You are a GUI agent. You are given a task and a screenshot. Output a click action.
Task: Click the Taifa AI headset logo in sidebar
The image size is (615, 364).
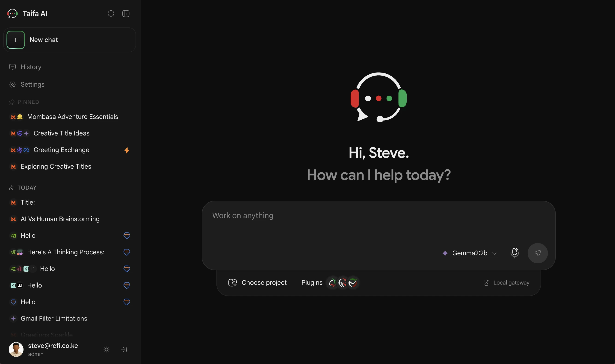click(x=12, y=14)
